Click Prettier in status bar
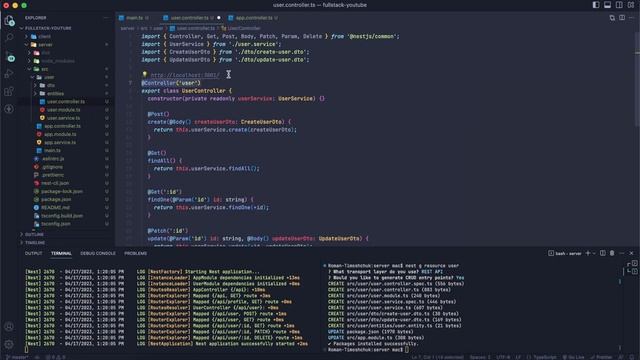The image size is (640, 360). (601, 357)
